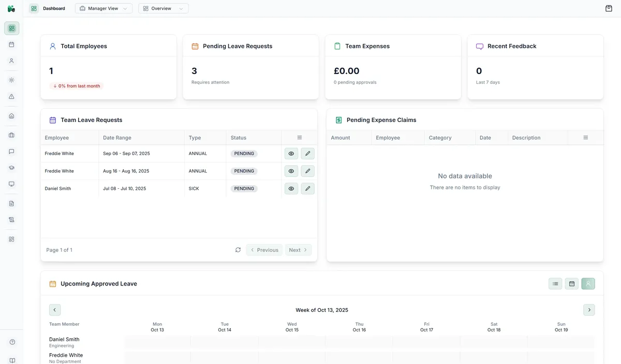Click the green app logo top left
Screen dimensions: 621x364
click(11, 8)
